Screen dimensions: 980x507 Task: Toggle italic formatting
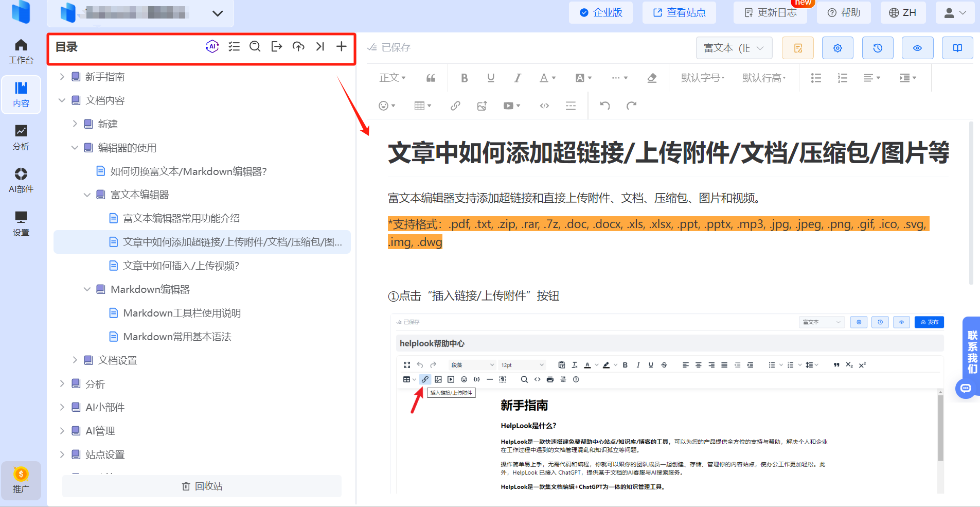click(518, 78)
